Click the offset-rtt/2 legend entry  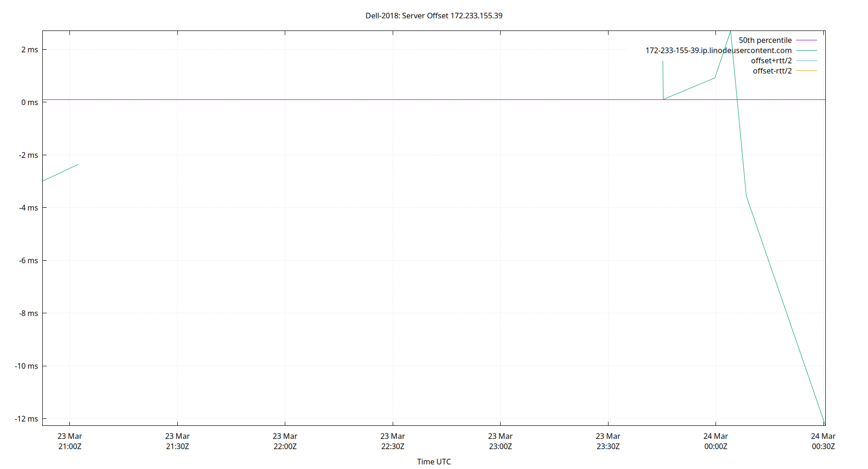pos(772,70)
